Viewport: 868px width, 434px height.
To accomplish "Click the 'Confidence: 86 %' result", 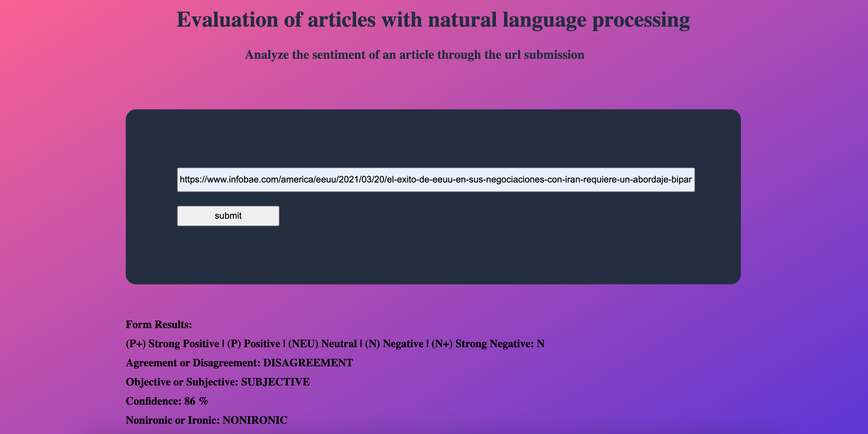I will [x=167, y=401].
